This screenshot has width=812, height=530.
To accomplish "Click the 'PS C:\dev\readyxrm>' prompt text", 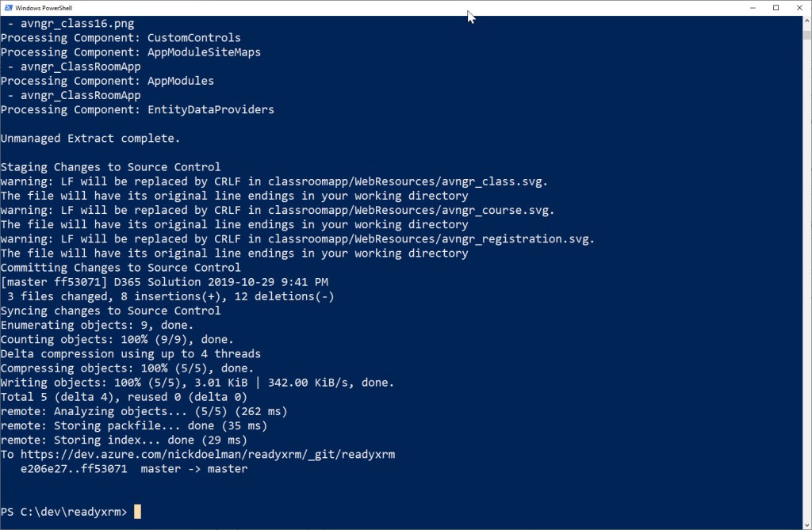I will click(x=63, y=512).
